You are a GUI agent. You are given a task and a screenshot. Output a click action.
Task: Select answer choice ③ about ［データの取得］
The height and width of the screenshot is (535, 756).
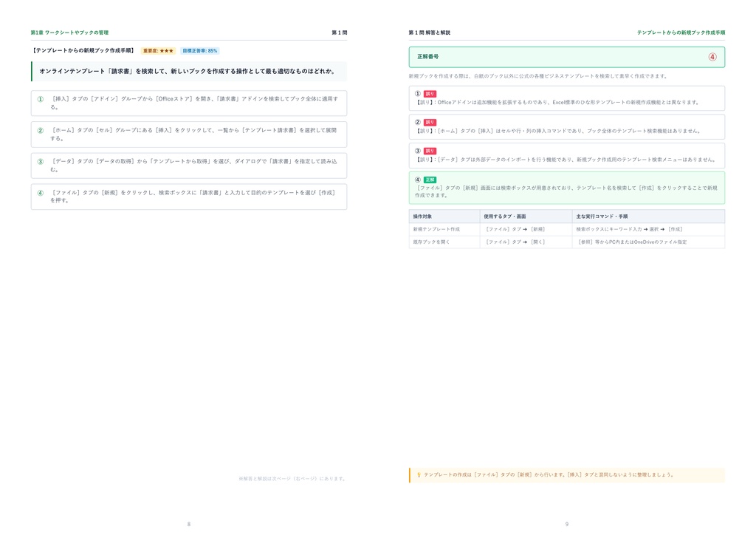(x=189, y=166)
